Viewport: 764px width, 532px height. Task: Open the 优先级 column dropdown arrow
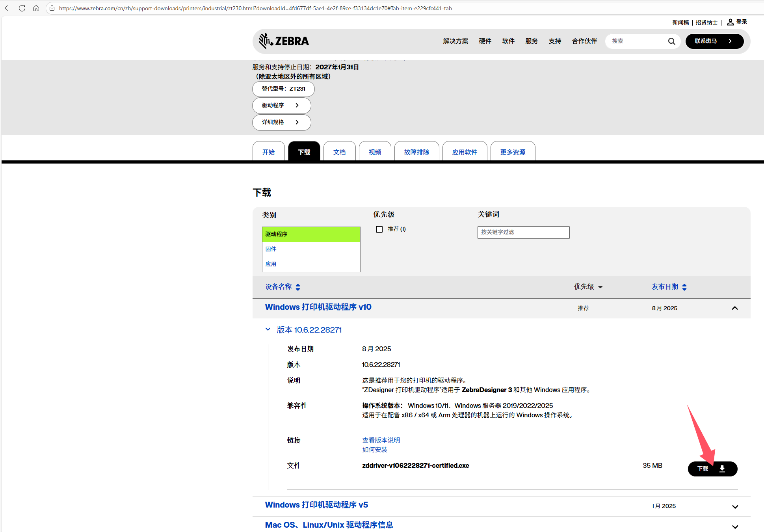(600, 287)
